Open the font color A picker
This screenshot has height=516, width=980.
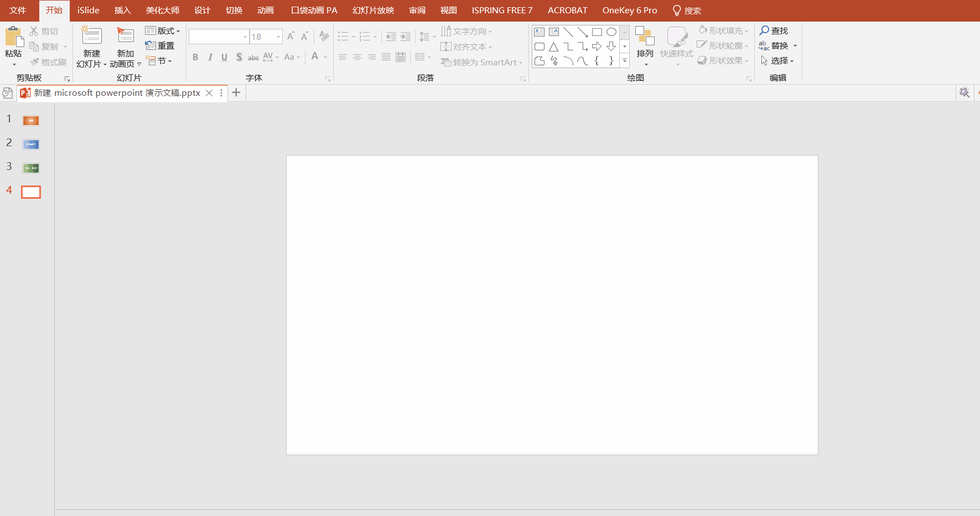(315, 56)
